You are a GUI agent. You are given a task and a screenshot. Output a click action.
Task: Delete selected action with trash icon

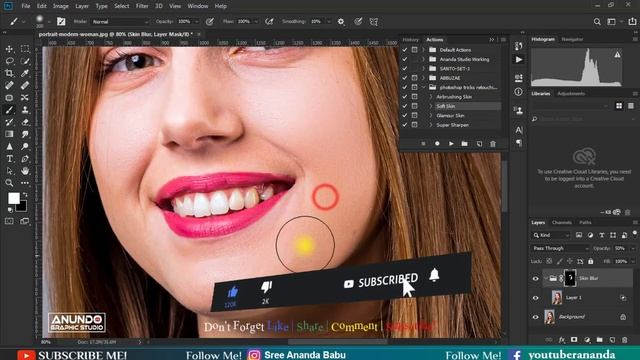(x=493, y=144)
